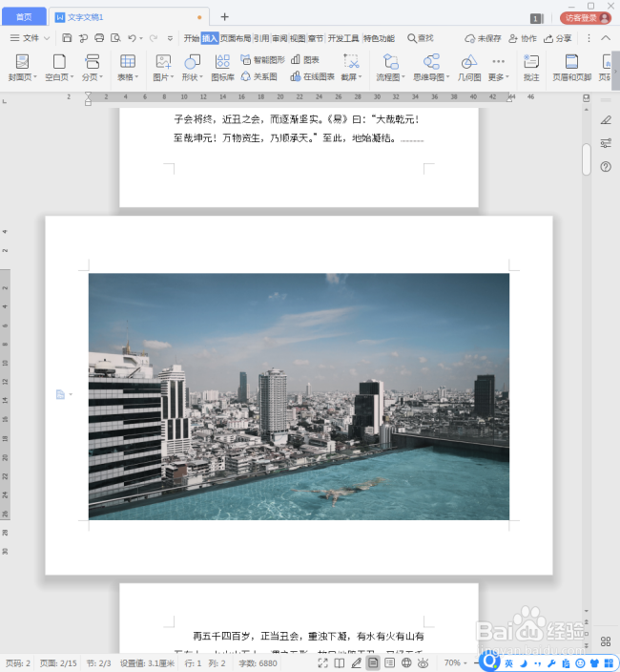Click the pen icon in right sidebar
This screenshot has height=672, width=620.
pyautogui.click(x=606, y=120)
